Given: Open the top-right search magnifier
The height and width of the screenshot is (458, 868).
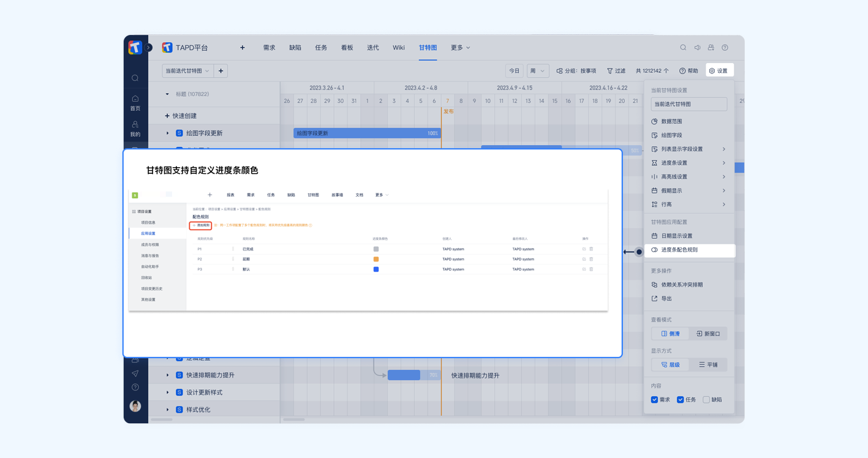Looking at the screenshot, I should point(683,48).
